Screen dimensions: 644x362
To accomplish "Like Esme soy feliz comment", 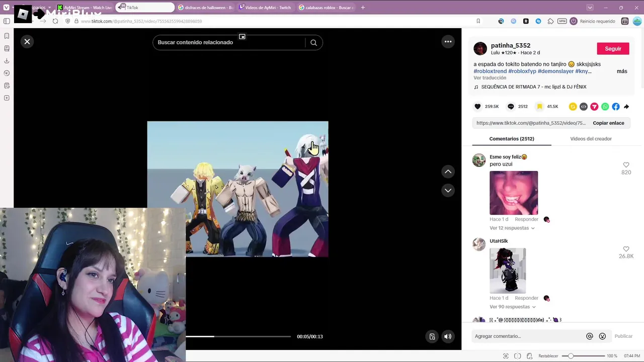I will point(626,165).
